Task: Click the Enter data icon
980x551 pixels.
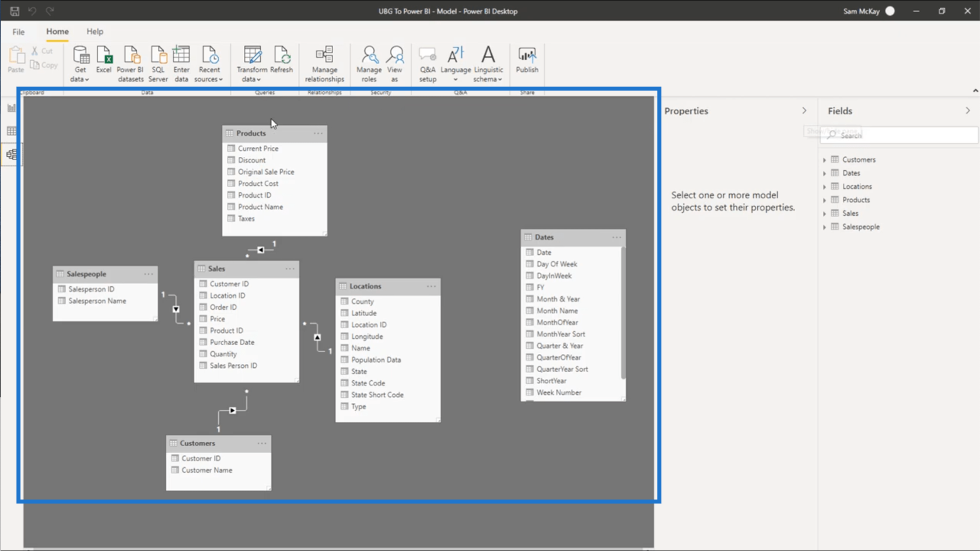Action: (181, 64)
